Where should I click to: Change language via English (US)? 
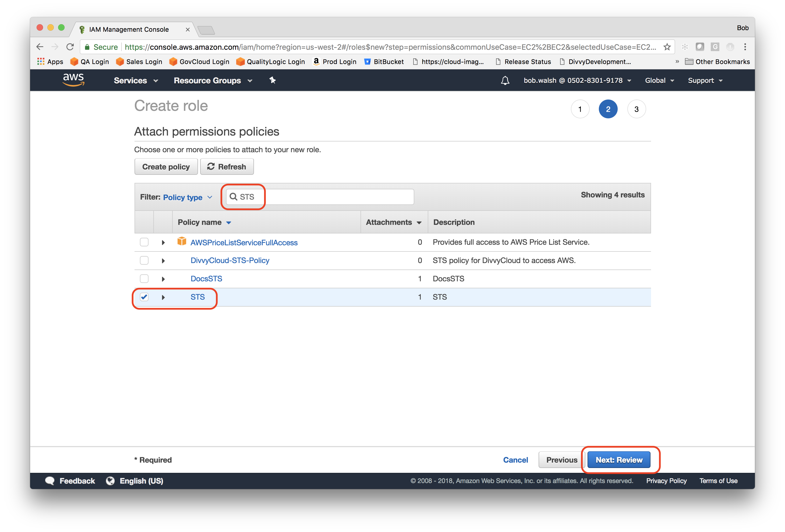point(141,481)
